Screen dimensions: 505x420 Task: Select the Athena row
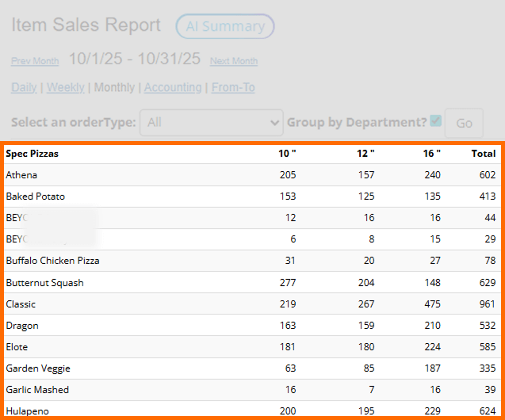[x=21, y=175]
